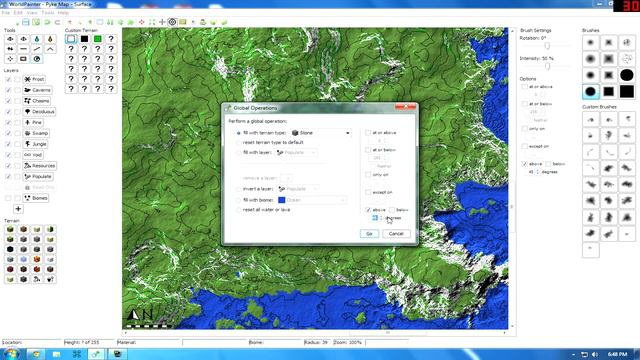Select the Resources layer button
This screenshot has width=640, height=360.
pos(40,166)
